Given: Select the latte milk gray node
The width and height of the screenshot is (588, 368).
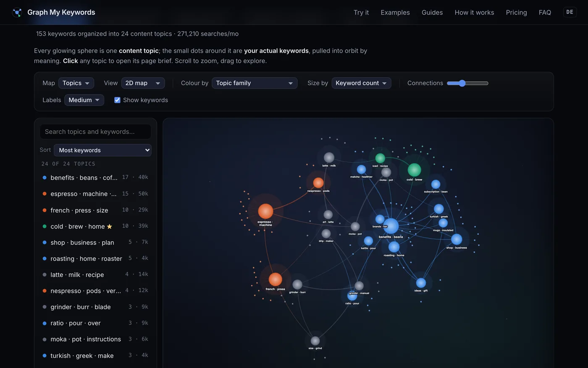Looking at the screenshot, I should tap(329, 158).
